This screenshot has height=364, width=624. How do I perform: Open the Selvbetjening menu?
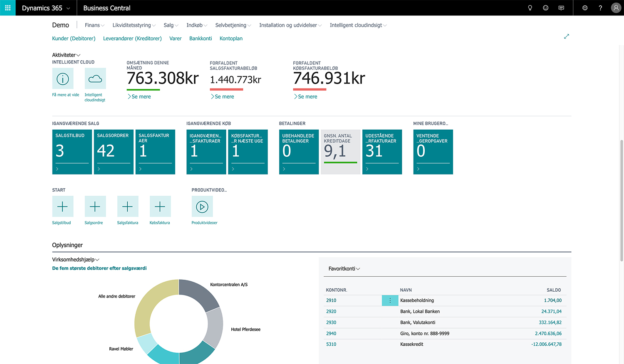tap(233, 25)
